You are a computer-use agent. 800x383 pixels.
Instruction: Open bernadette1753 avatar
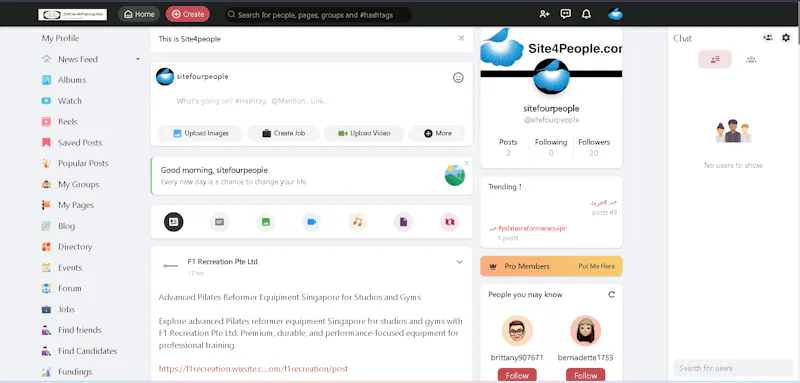click(585, 330)
